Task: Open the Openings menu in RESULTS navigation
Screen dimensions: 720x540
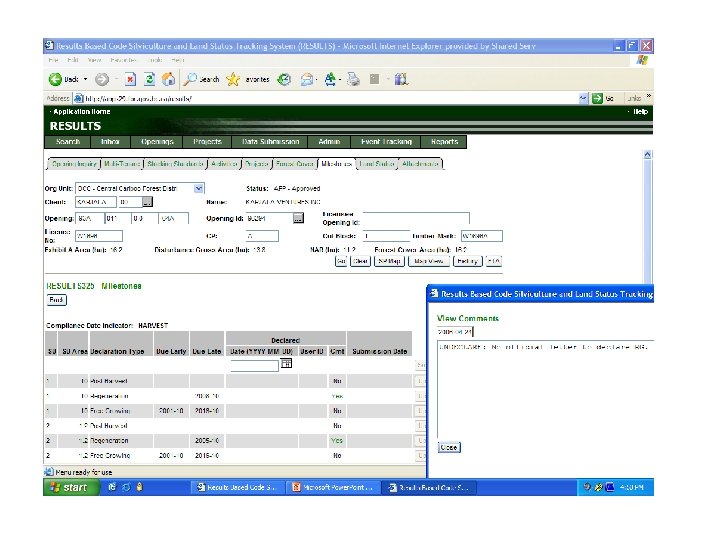Action: (157, 142)
